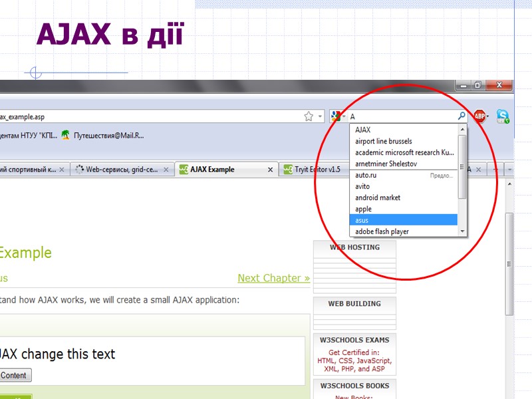This screenshot has height=399, width=532.
Task: Click the suggestion list scroll-down arrow
Action: point(462,232)
